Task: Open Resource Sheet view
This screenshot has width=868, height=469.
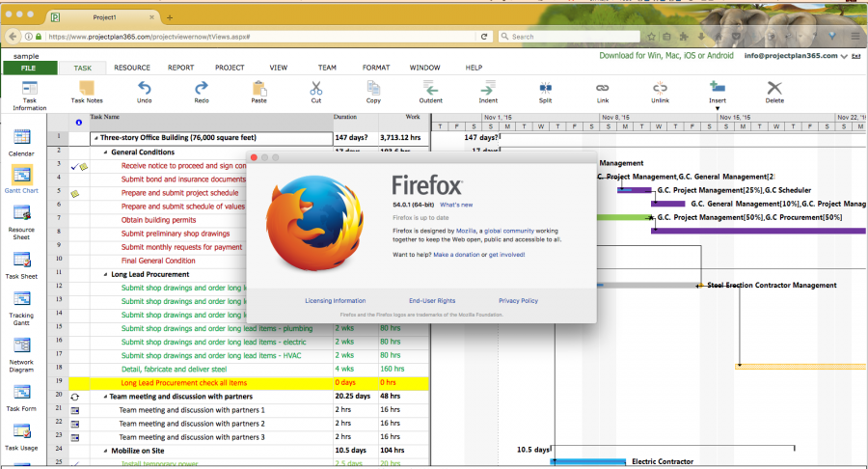Action: tap(21, 223)
